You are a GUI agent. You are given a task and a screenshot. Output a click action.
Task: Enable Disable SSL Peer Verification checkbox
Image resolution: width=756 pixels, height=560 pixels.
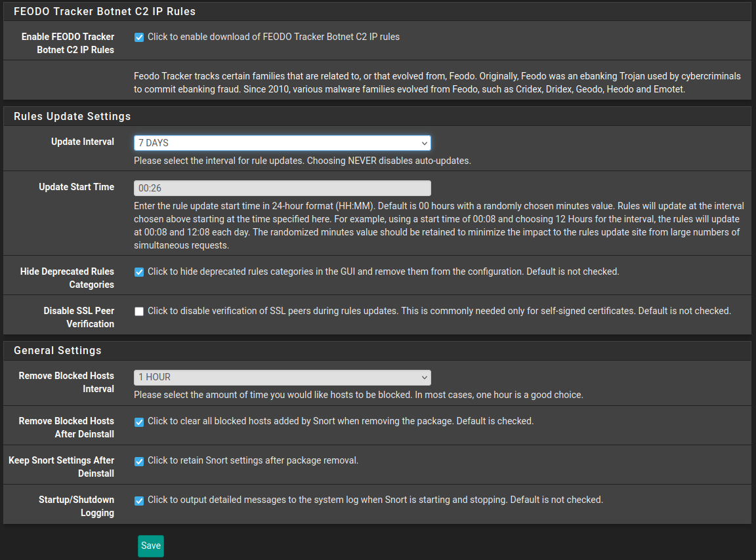(139, 312)
